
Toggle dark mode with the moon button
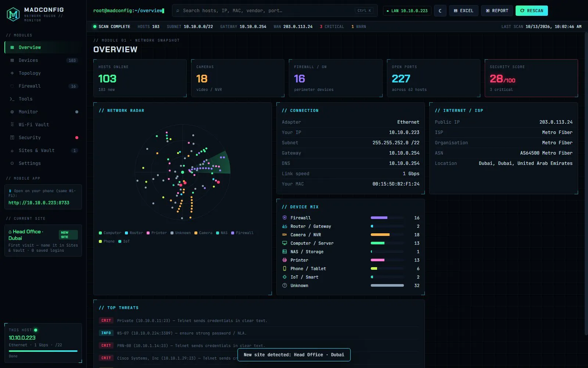tap(440, 11)
